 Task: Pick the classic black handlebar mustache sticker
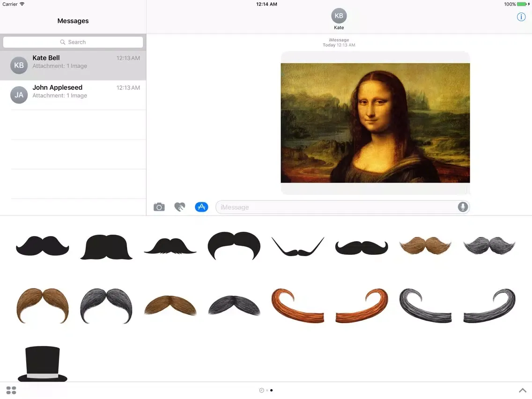pyautogui.click(x=43, y=246)
